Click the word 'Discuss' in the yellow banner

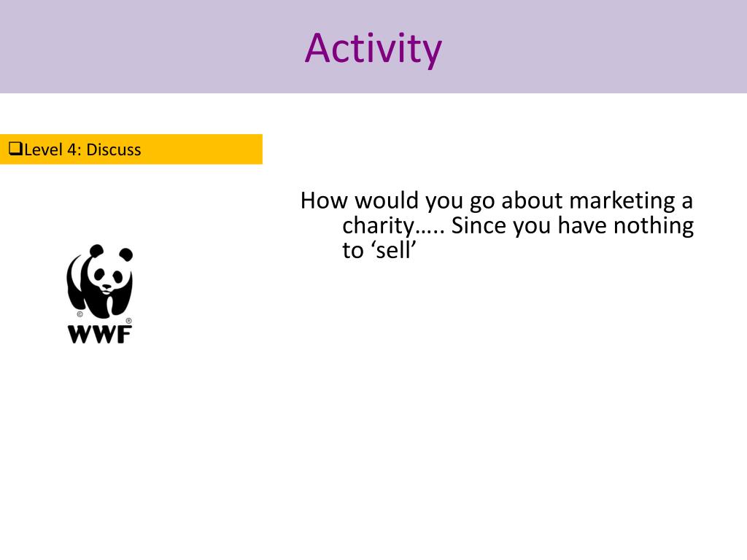pos(114,149)
